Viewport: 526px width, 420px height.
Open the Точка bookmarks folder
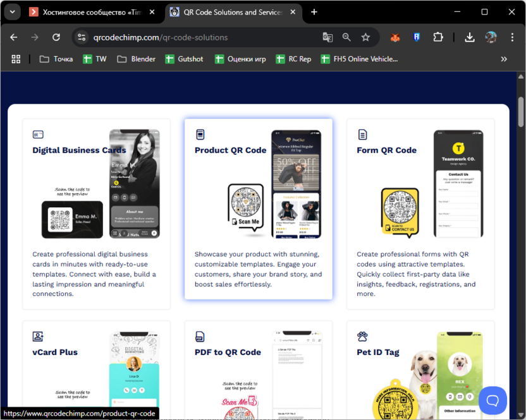[56, 59]
